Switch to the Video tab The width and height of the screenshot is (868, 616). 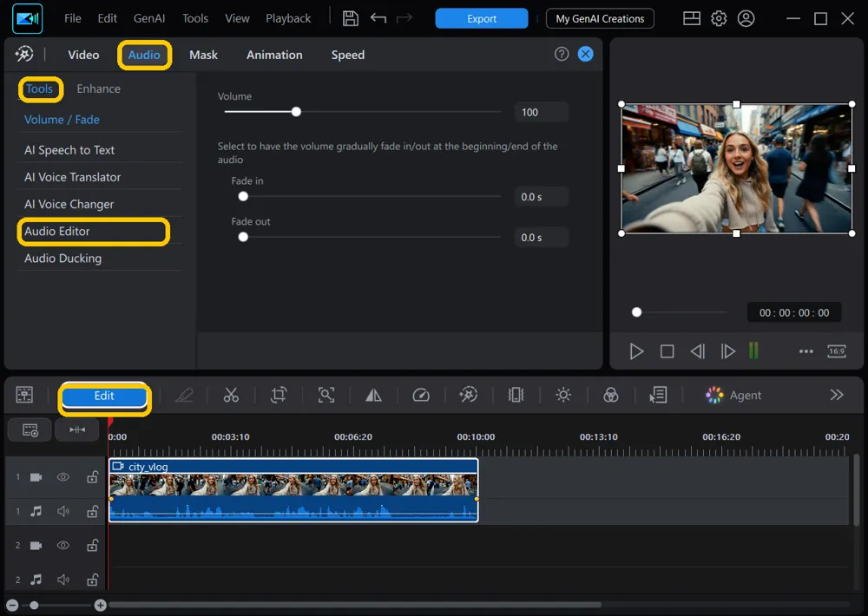coord(83,55)
